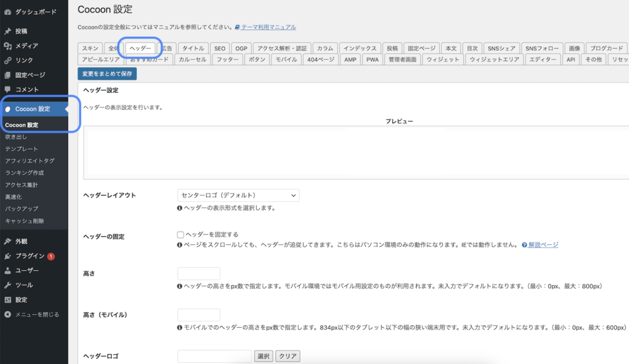Open the ヘッダーレイアウト dropdown

click(238, 195)
